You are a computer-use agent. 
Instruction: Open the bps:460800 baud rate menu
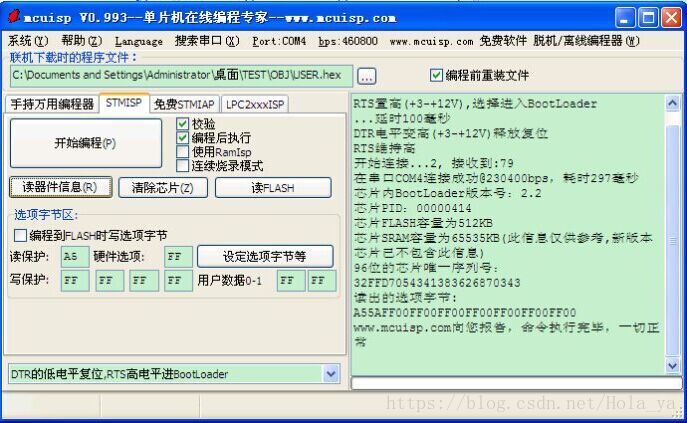[x=348, y=41]
